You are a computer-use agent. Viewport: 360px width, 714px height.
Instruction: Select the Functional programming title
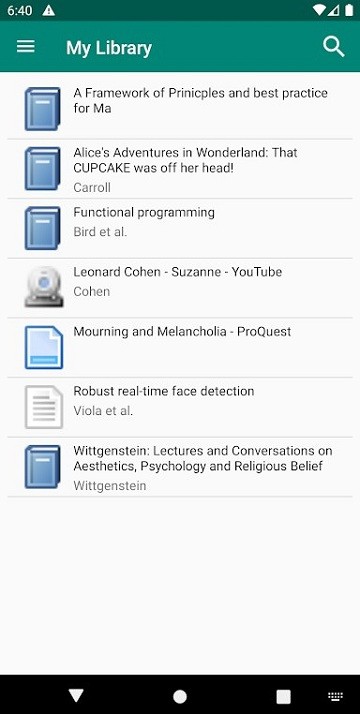144,213
